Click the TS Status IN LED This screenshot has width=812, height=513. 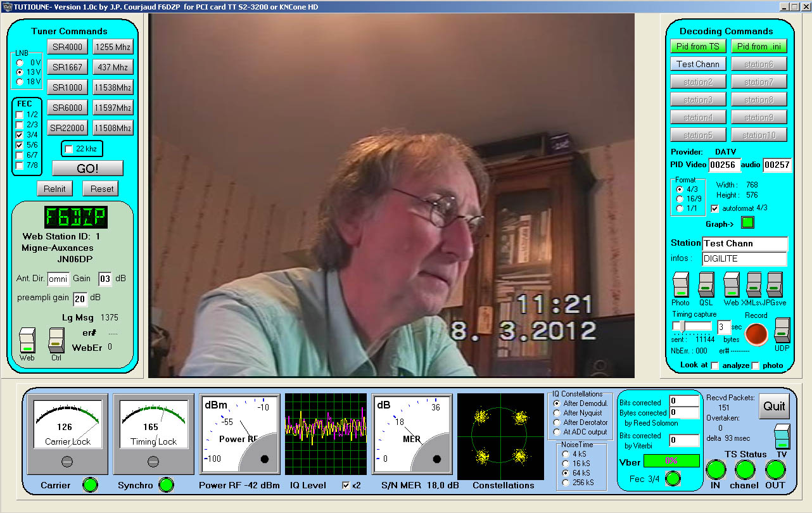point(716,470)
